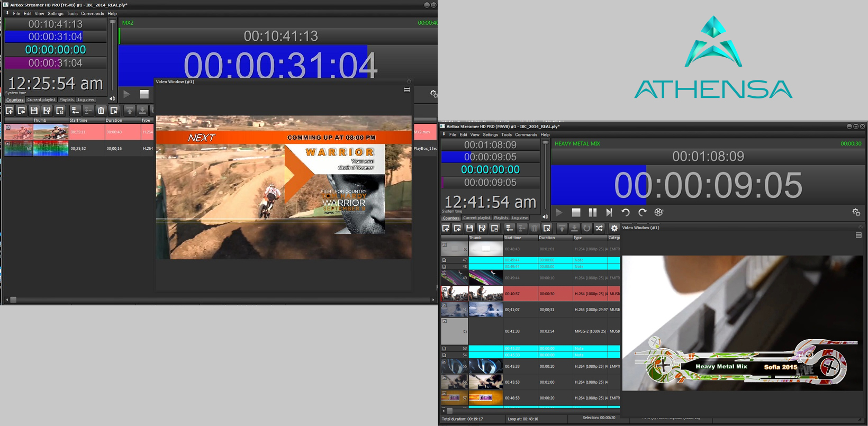Click trash delete icon in MX2 window toolbar
The image size is (868, 426).
click(101, 111)
